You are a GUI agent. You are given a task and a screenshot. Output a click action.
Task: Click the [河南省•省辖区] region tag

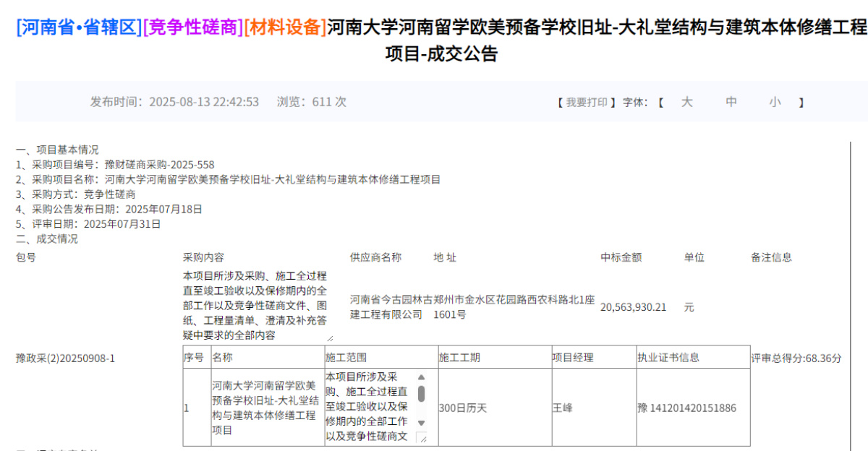pyautogui.click(x=80, y=28)
